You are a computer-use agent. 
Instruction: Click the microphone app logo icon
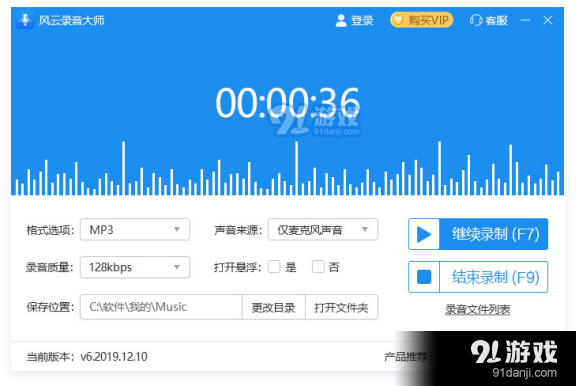tap(25, 20)
